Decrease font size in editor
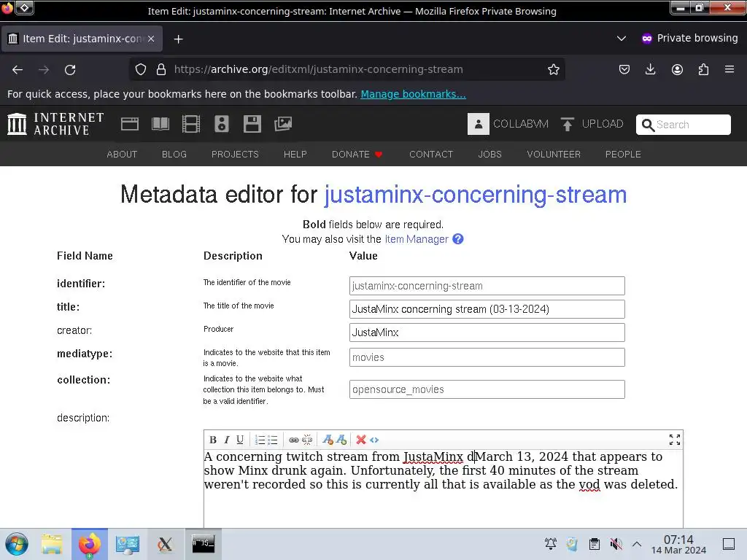This screenshot has height=560, width=747. click(x=328, y=440)
